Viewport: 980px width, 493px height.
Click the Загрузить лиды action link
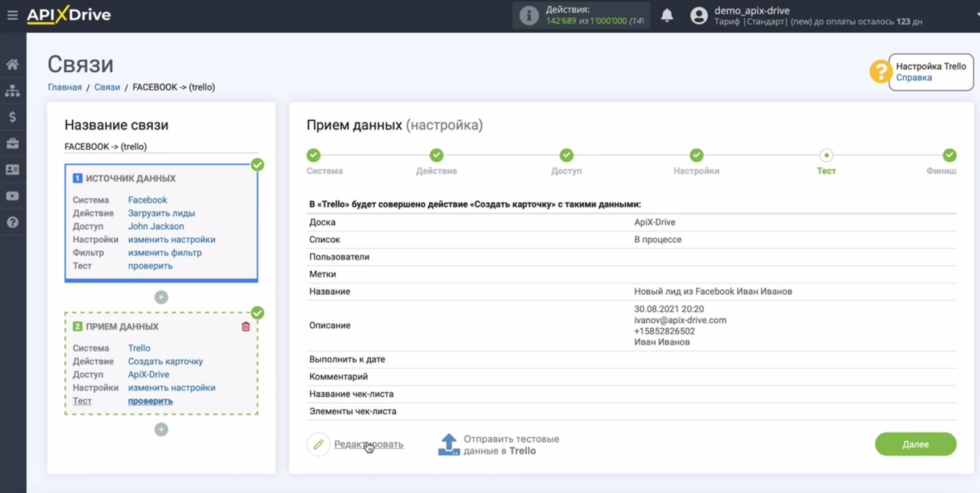tap(161, 213)
